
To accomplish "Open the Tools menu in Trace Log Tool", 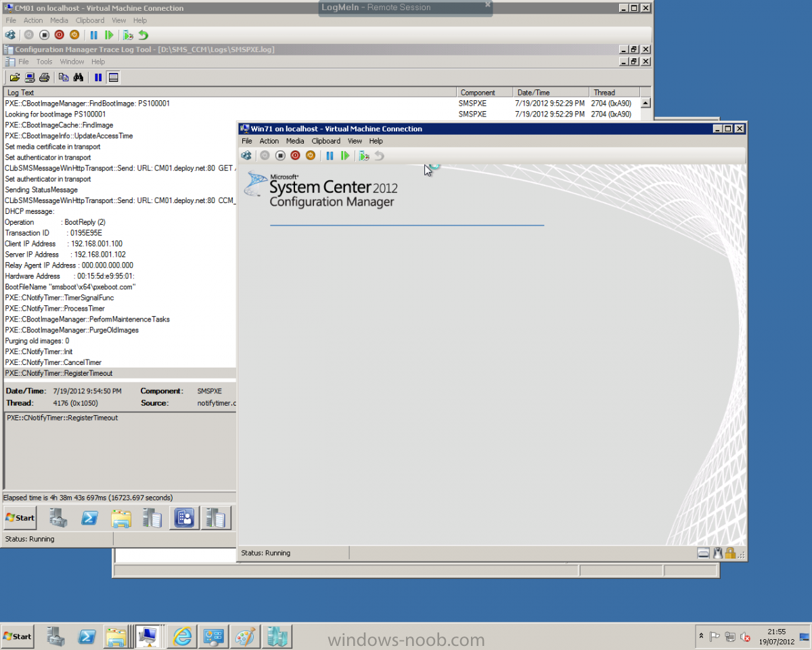I will 44,62.
